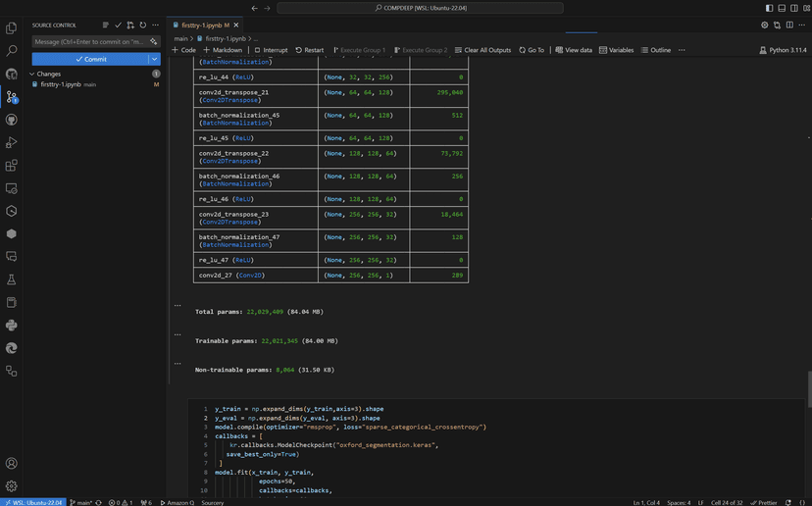Open the Explorer view in activity bar

(12, 26)
